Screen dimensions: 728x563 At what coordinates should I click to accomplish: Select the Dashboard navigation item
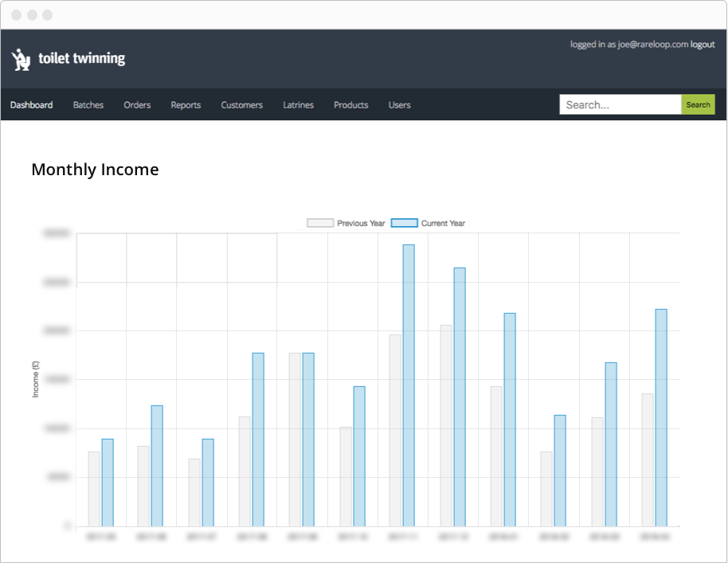(31, 104)
